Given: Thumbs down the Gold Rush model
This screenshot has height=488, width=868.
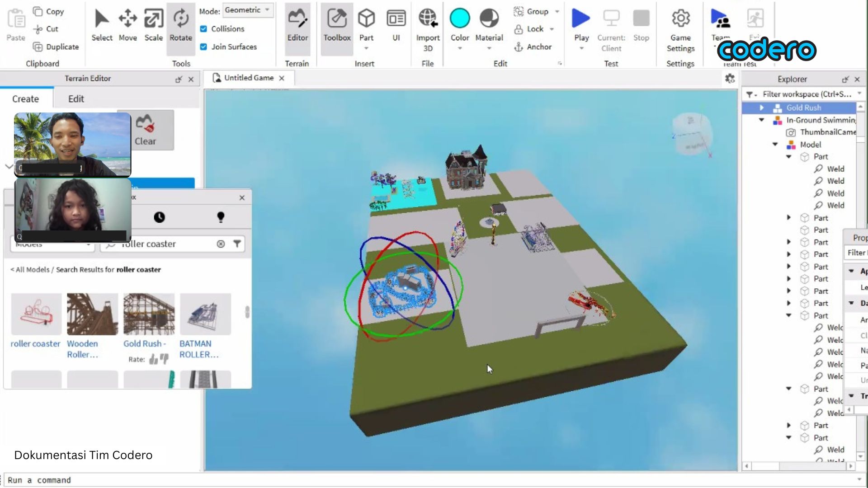Looking at the screenshot, I should pyautogui.click(x=164, y=359).
